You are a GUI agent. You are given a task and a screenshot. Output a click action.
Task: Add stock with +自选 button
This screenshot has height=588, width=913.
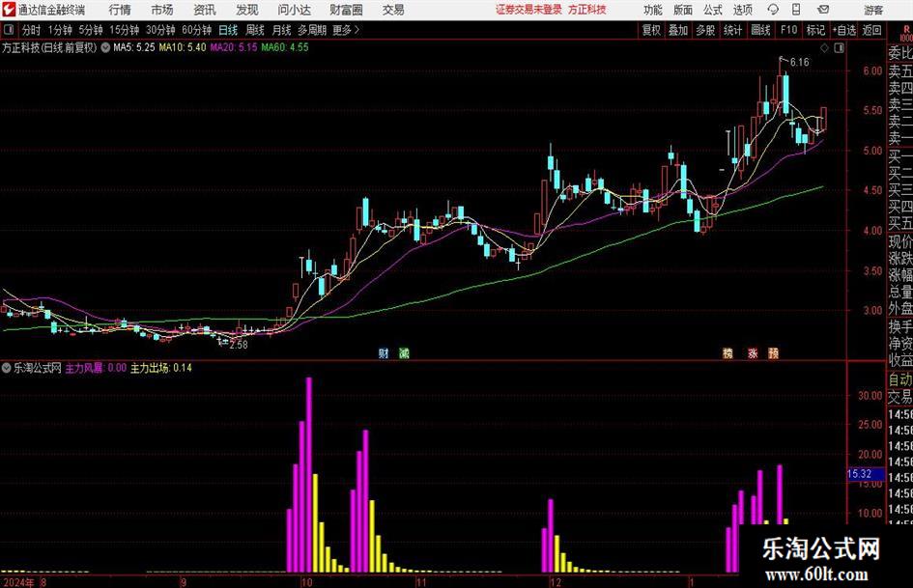pos(844,30)
